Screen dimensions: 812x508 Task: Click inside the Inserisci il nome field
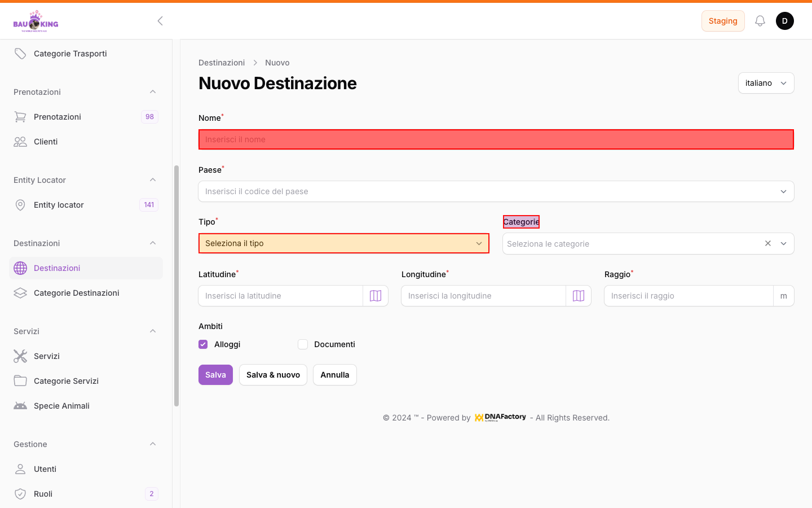496,139
